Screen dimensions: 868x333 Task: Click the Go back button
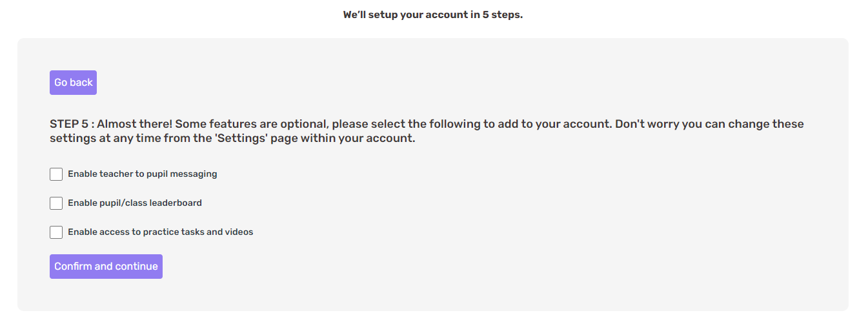pyautogui.click(x=73, y=83)
